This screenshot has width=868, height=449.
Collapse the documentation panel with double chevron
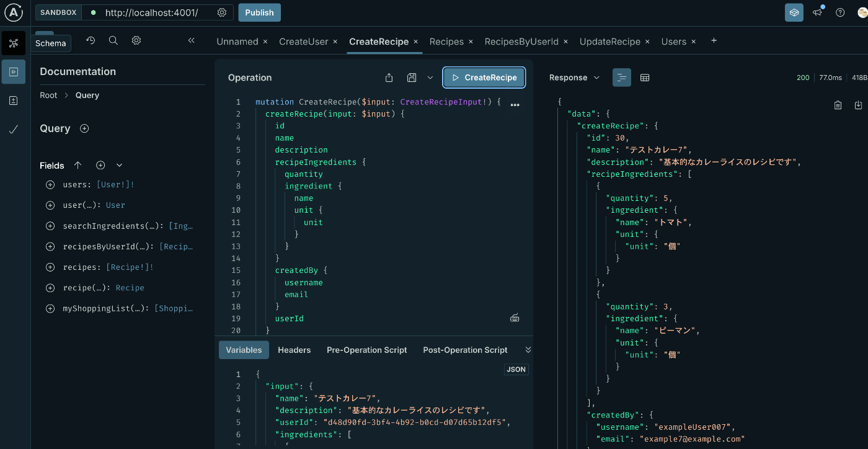pyautogui.click(x=191, y=40)
